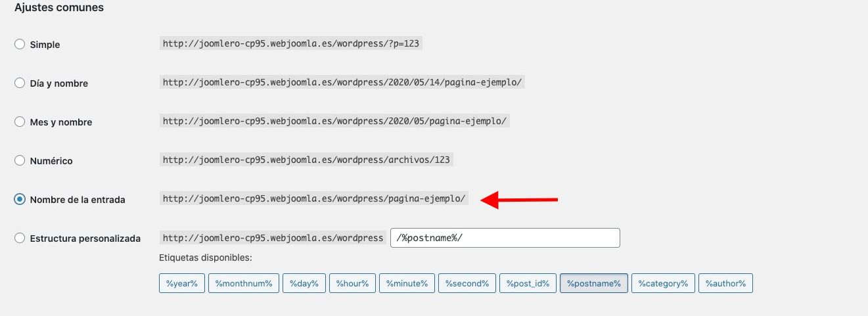Click the archivos/123 example URL
The height and width of the screenshot is (316, 868).
pos(307,160)
